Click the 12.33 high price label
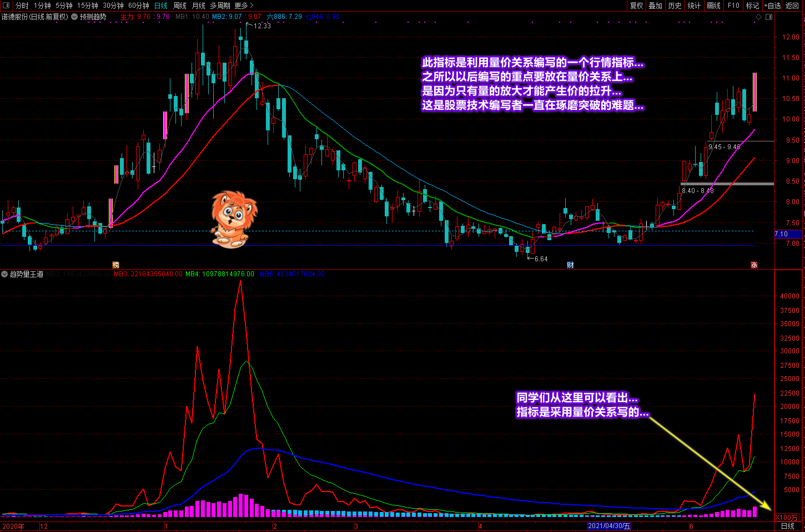The height and width of the screenshot is (532, 805). 262,26
